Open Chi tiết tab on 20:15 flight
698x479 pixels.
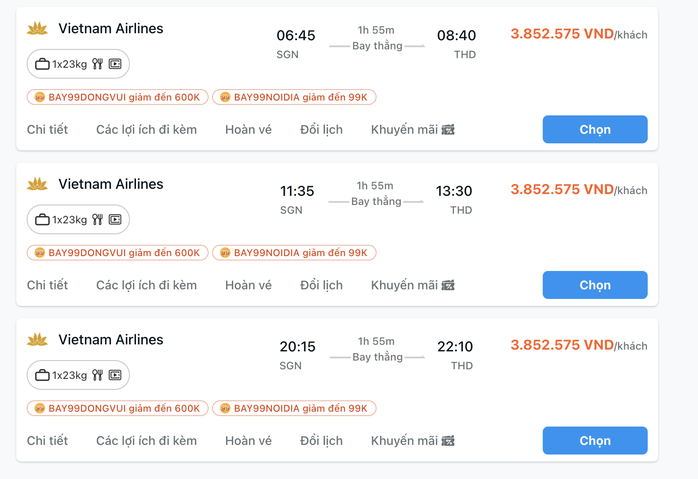pos(47,441)
